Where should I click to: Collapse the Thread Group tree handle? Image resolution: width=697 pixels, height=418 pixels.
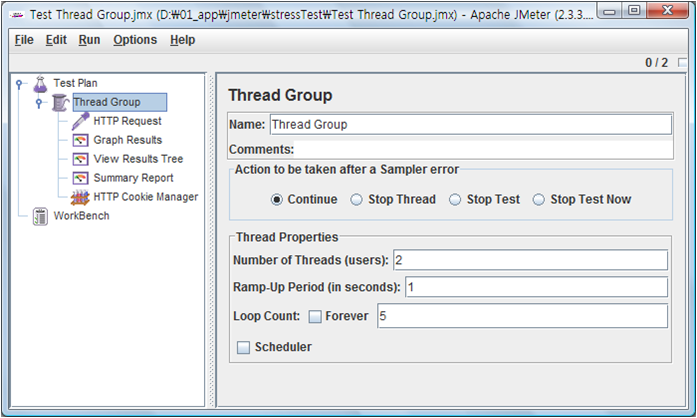pyautogui.click(x=39, y=102)
